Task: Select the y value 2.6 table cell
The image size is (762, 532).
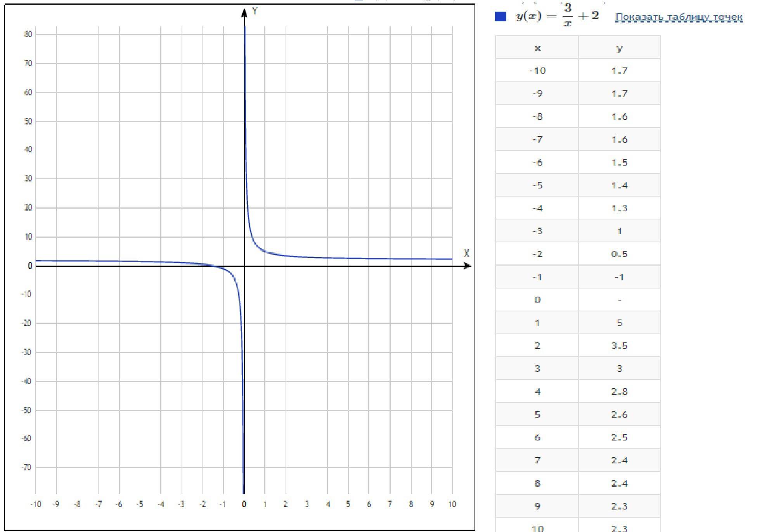Action: point(619,414)
